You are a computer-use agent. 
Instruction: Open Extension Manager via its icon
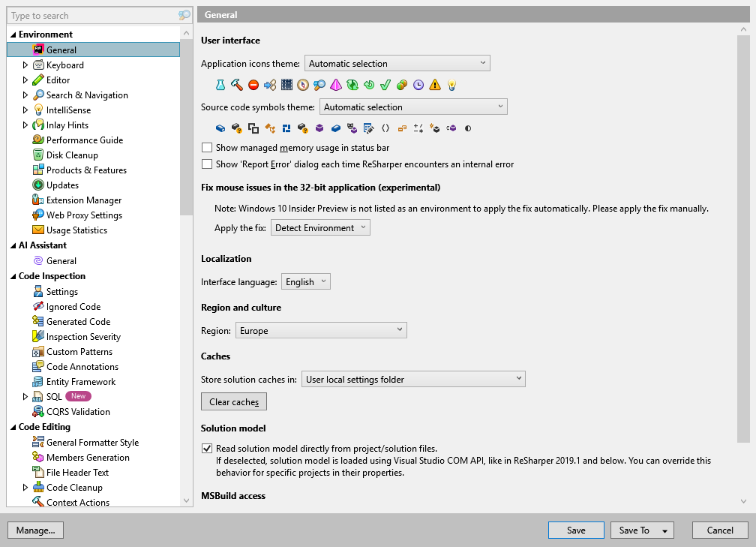click(x=37, y=200)
